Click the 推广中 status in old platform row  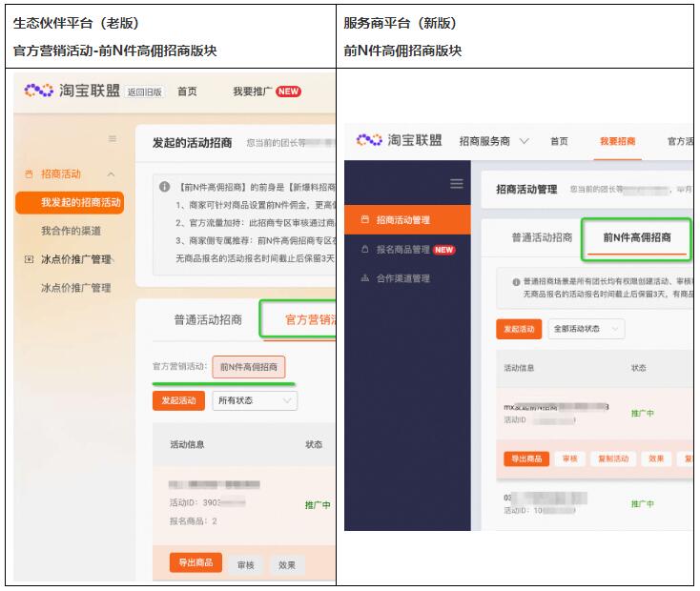318,505
